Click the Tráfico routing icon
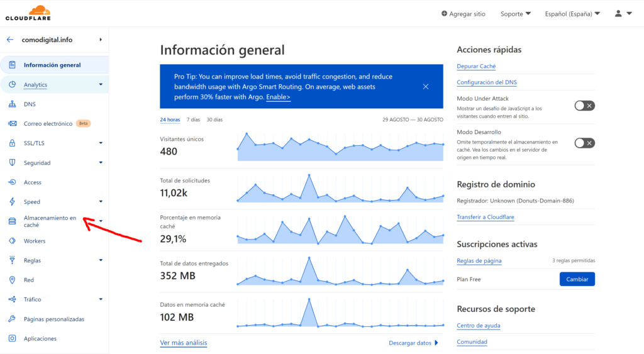 13,299
